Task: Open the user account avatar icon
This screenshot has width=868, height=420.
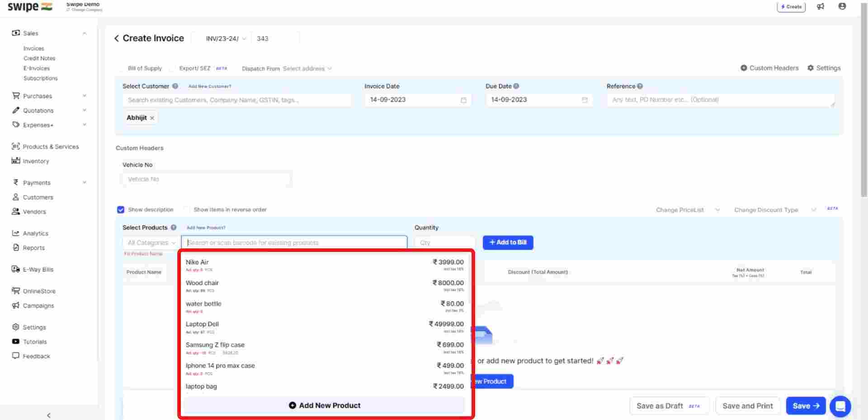Action: [x=842, y=6]
